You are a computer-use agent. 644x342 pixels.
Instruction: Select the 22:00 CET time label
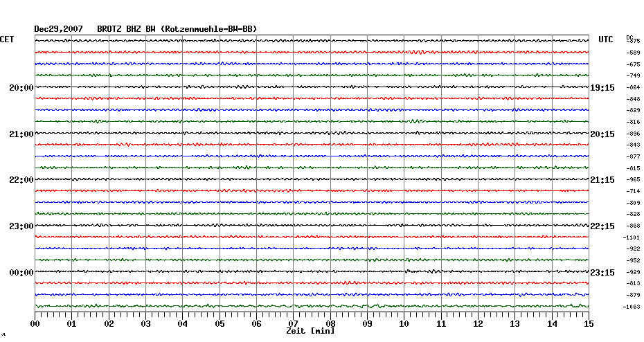coord(21,180)
